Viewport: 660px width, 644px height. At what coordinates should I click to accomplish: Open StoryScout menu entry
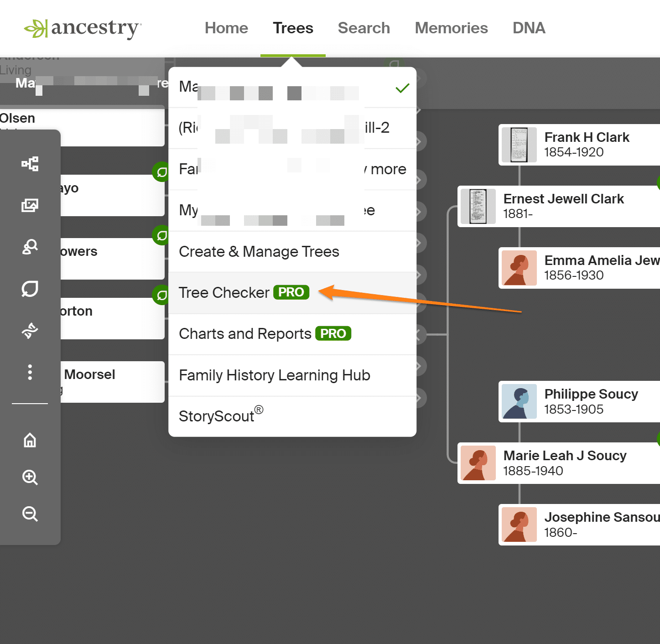click(x=292, y=416)
